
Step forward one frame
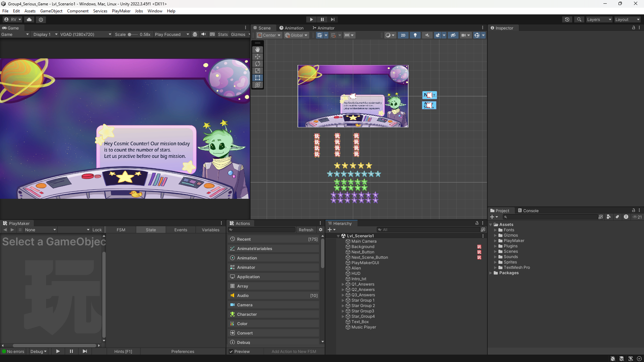click(x=333, y=19)
